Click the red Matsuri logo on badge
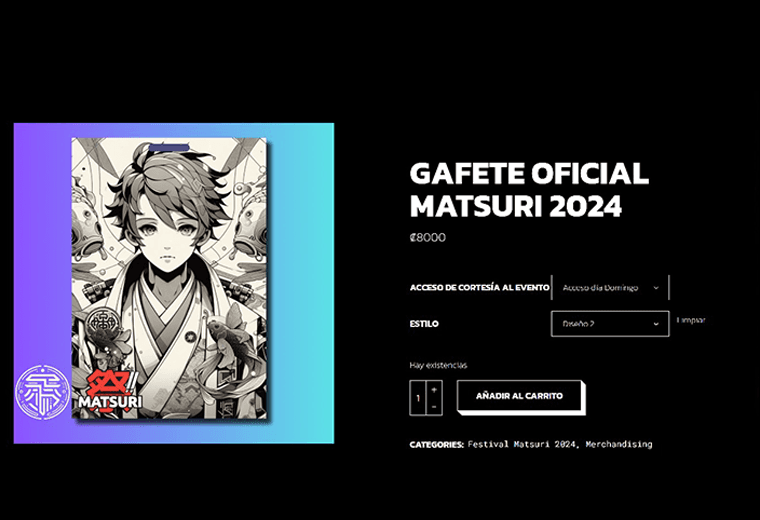 pyautogui.click(x=111, y=392)
